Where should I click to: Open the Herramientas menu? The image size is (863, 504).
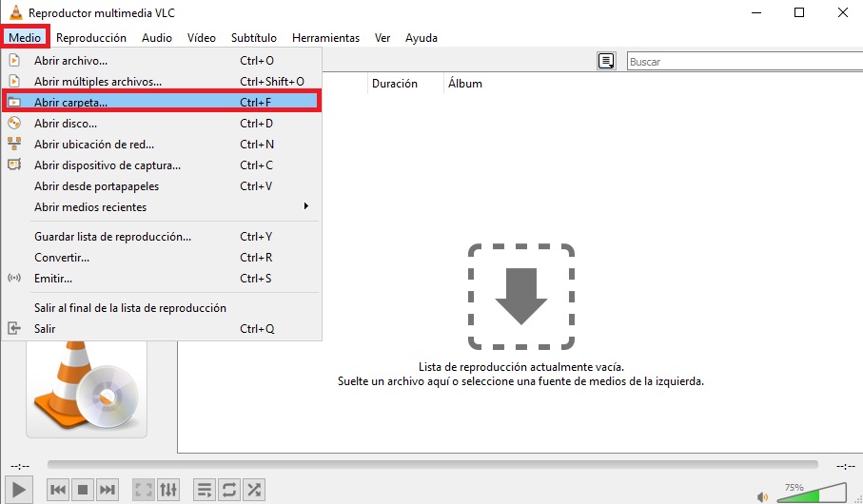325,37
